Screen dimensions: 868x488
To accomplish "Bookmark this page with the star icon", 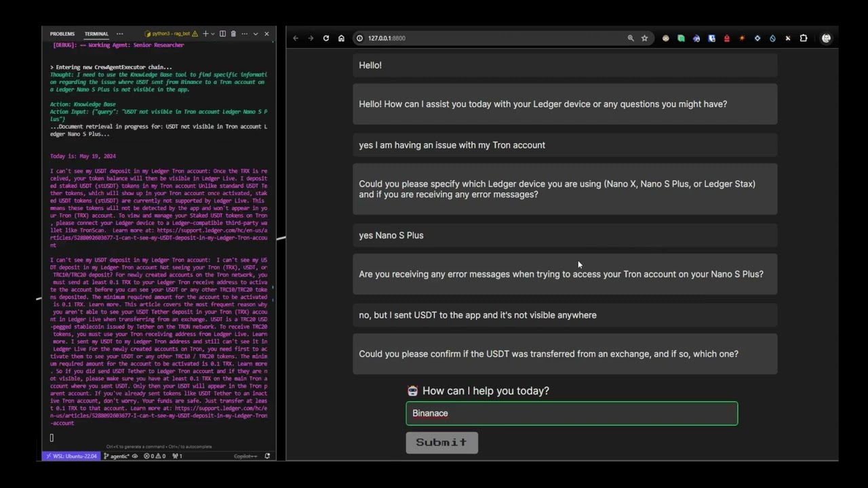I will [x=644, y=39].
